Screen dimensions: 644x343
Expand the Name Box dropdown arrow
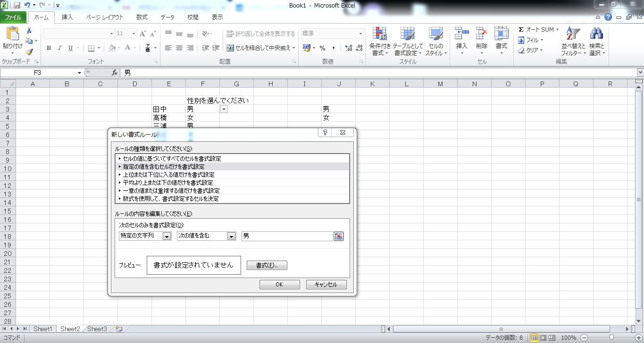[x=79, y=73]
